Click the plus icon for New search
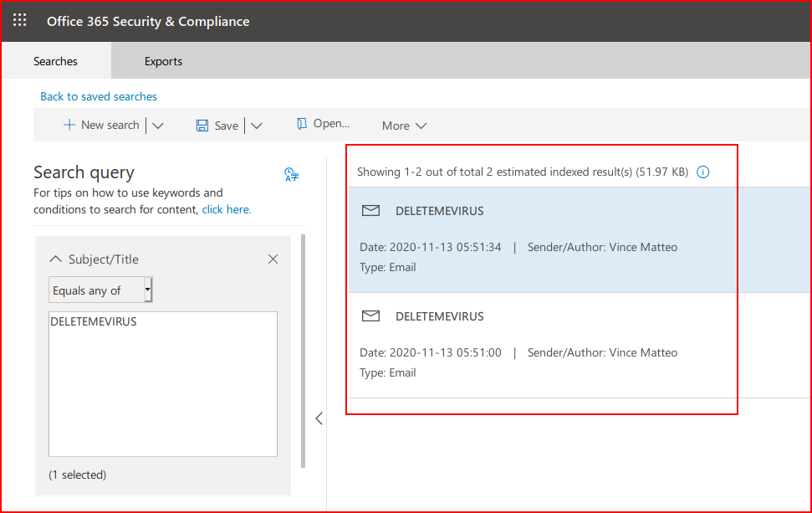This screenshot has width=812, height=513. [x=69, y=125]
